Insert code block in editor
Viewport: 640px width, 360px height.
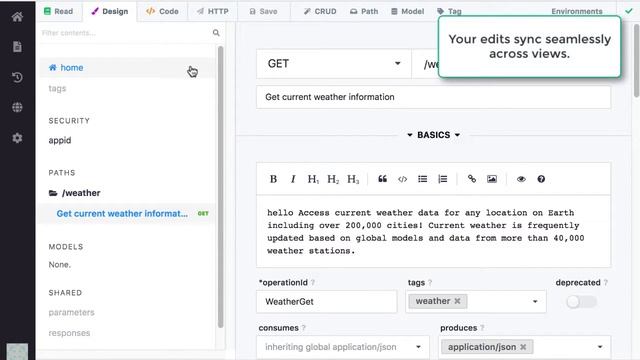click(402, 179)
